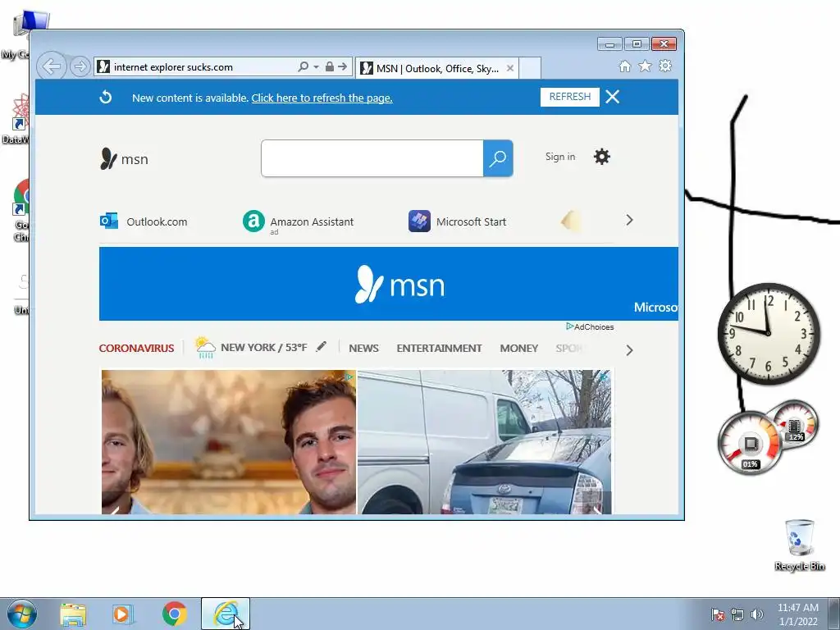
Task: Switch to the MSN Outlook, Office tab
Action: (x=436, y=68)
